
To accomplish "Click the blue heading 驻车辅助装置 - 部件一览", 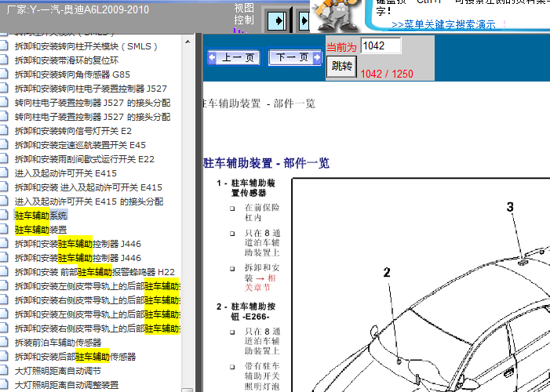I will point(266,163).
